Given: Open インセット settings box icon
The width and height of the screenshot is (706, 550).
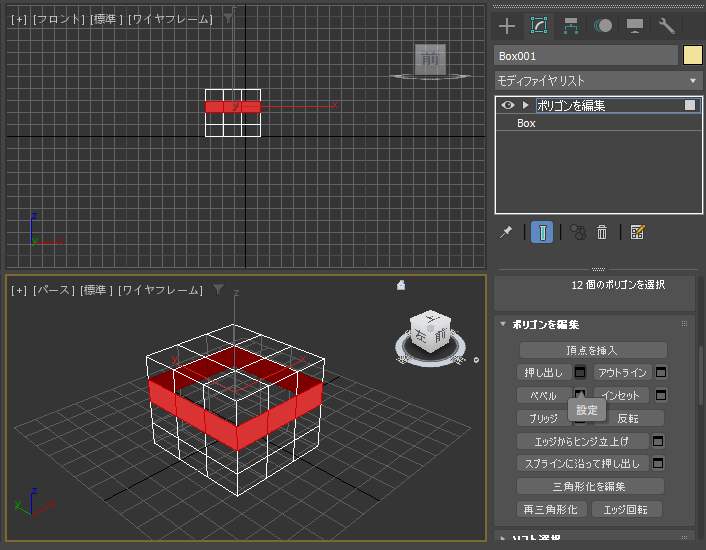Looking at the screenshot, I should pyautogui.click(x=661, y=395).
